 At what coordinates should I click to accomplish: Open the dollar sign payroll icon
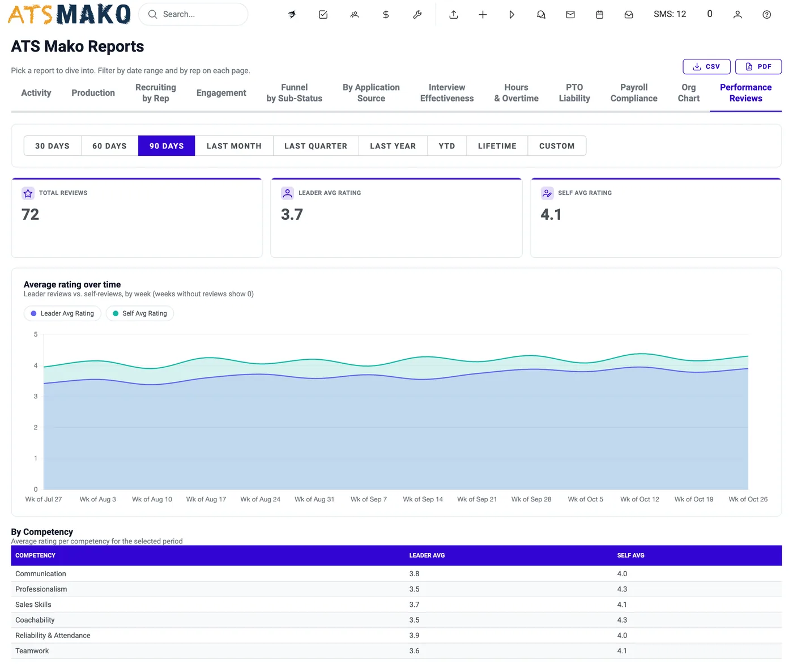386,15
